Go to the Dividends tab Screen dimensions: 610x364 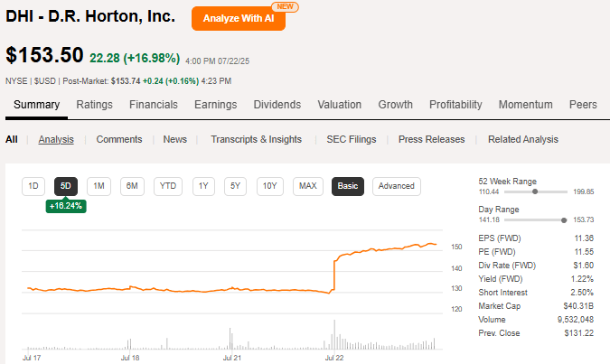pyautogui.click(x=277, y=105)
